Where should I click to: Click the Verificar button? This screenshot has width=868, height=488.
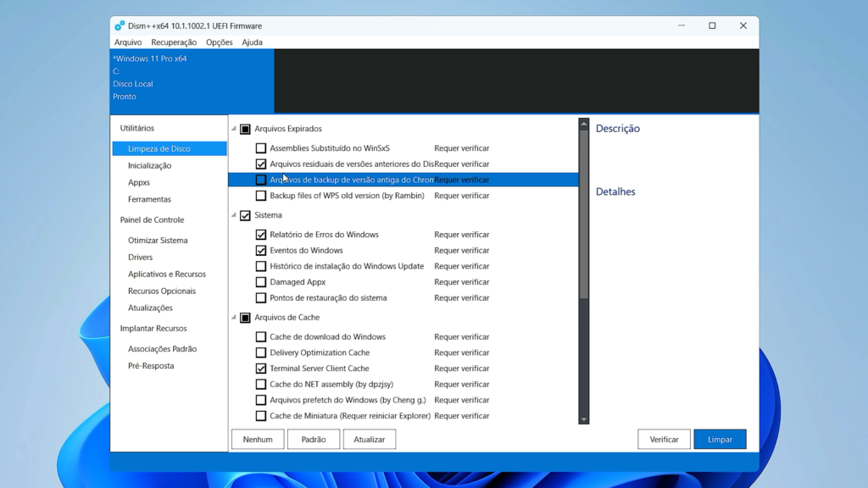click(x=664, y=439)
